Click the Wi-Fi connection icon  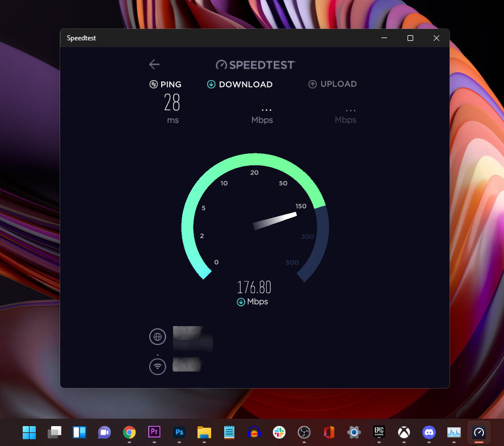[x=158, y=366]
